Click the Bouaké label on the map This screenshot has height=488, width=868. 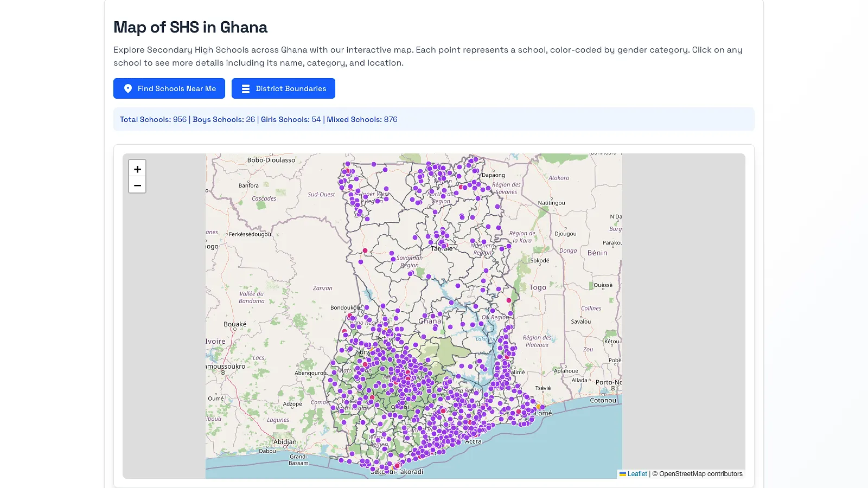[235, 324]
